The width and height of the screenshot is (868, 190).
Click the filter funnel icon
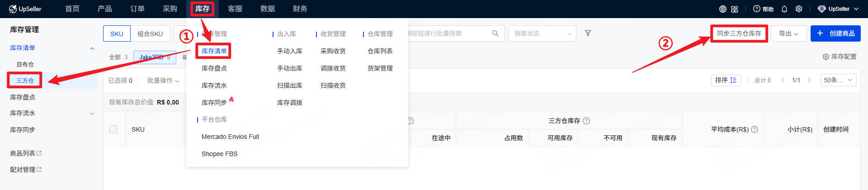(588, 33)
